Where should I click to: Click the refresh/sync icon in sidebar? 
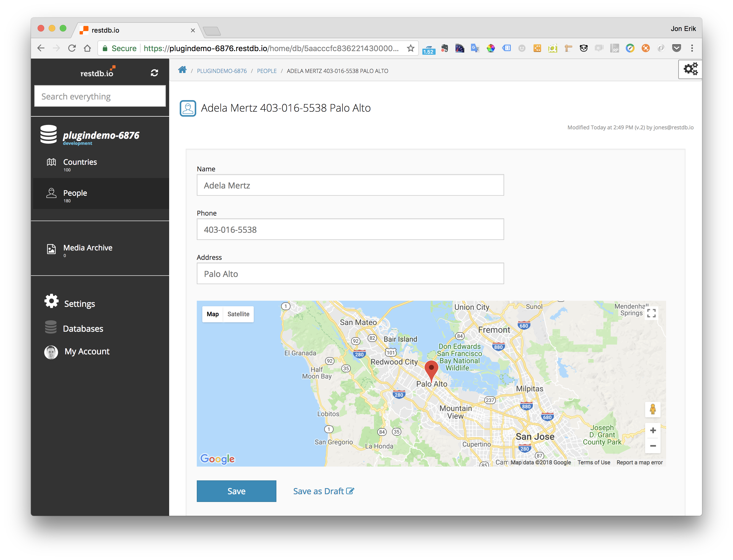point(154,72)
